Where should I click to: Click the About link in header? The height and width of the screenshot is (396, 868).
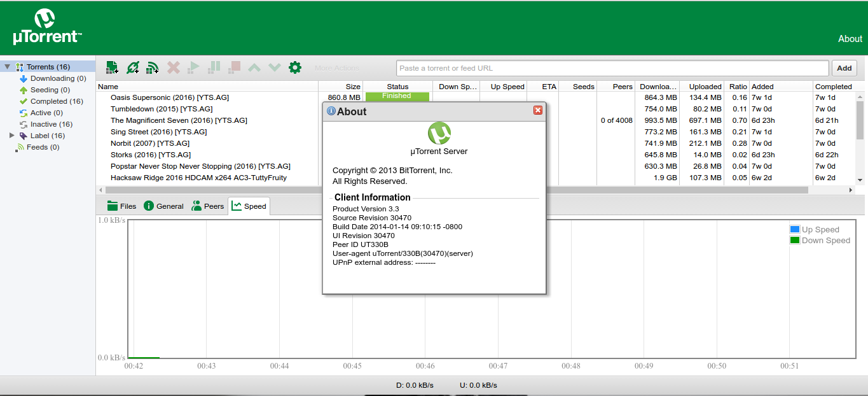tap(850, 39)
